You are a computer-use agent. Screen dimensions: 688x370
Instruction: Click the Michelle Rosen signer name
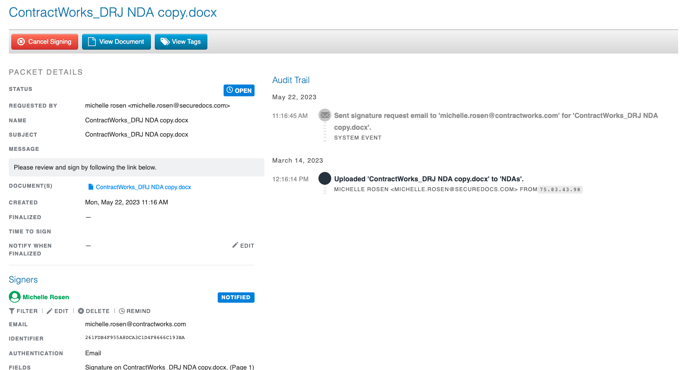pyautogui.click(x=46, y=297)
